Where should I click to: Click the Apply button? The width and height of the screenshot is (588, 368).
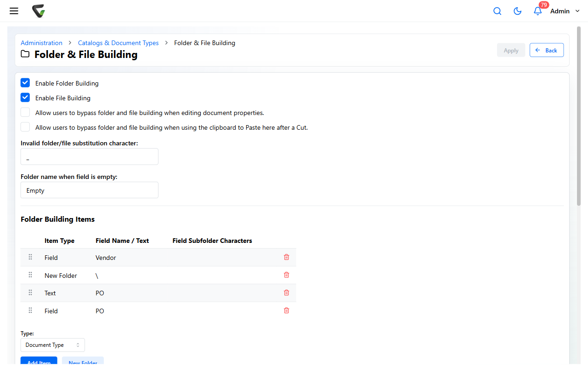(x=511, y=50)
